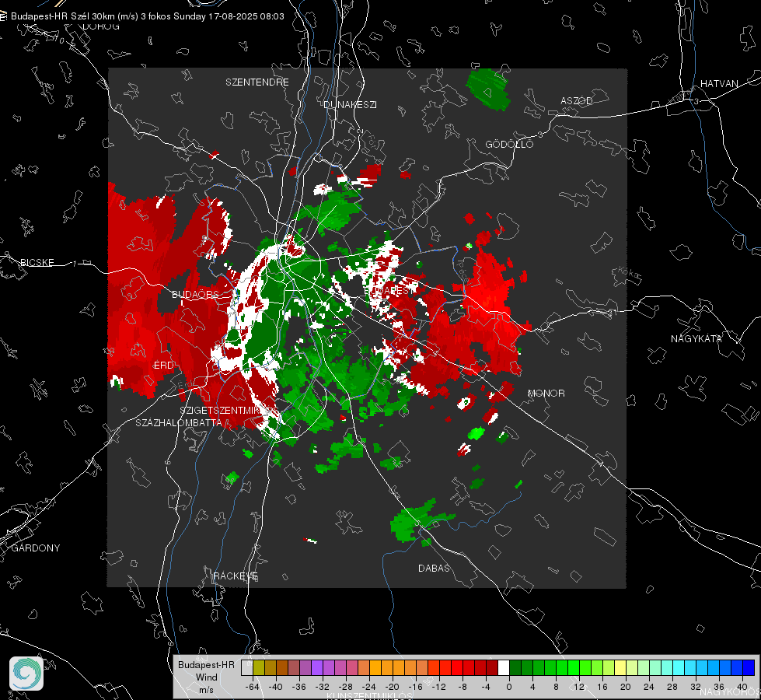This screenshot has width=761, height=700.
Task: Click legend value 20
Action: tap(625, 687)
